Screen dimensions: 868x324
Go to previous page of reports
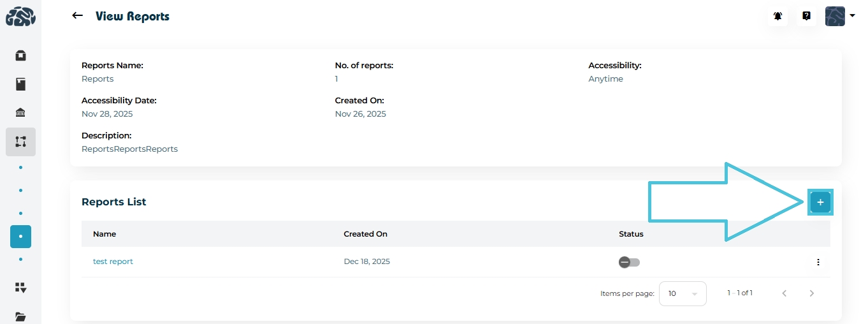click(x=785, y=293)
